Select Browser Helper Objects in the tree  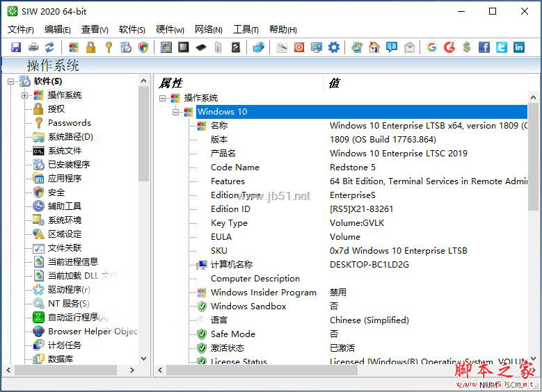pos(93,332)
